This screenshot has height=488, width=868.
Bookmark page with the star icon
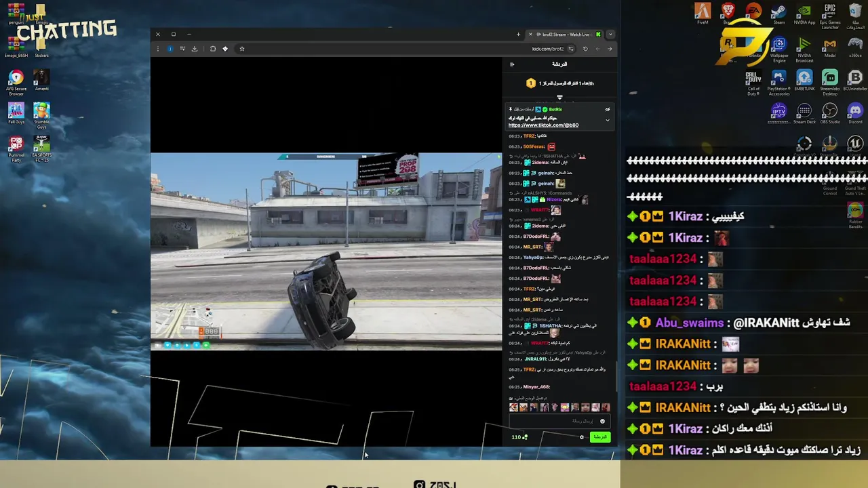(241, 49)
